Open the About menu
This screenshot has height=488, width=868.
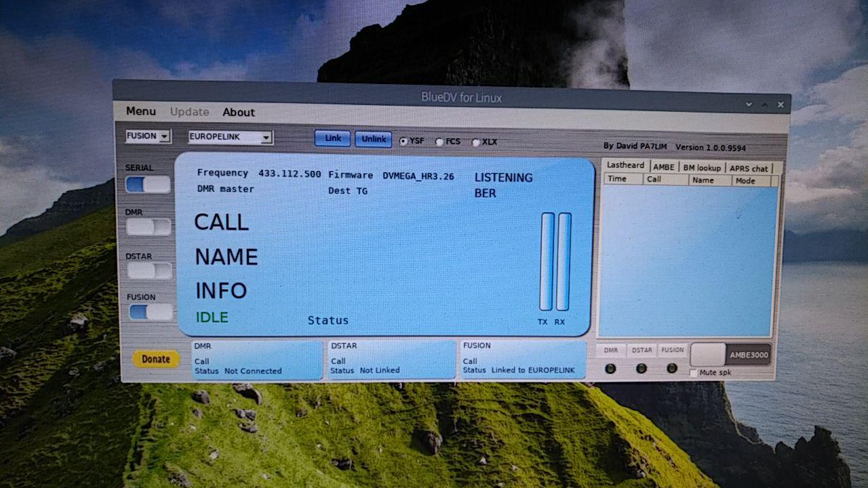238,112
